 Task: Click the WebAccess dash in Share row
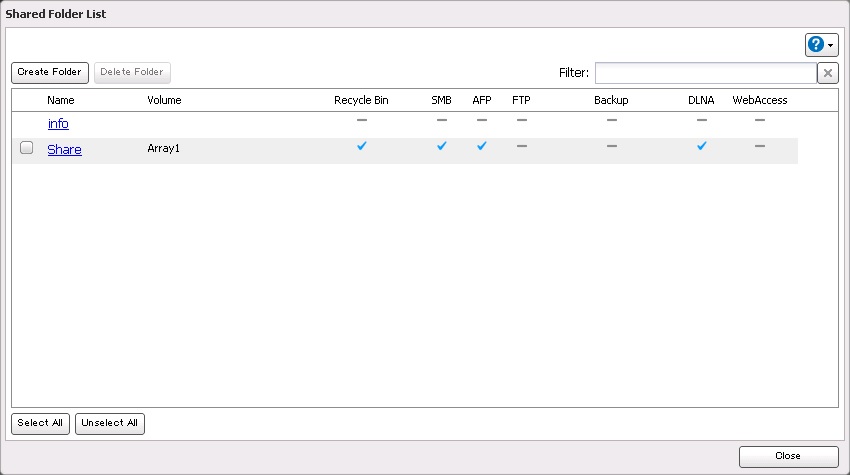coord(760,146)
